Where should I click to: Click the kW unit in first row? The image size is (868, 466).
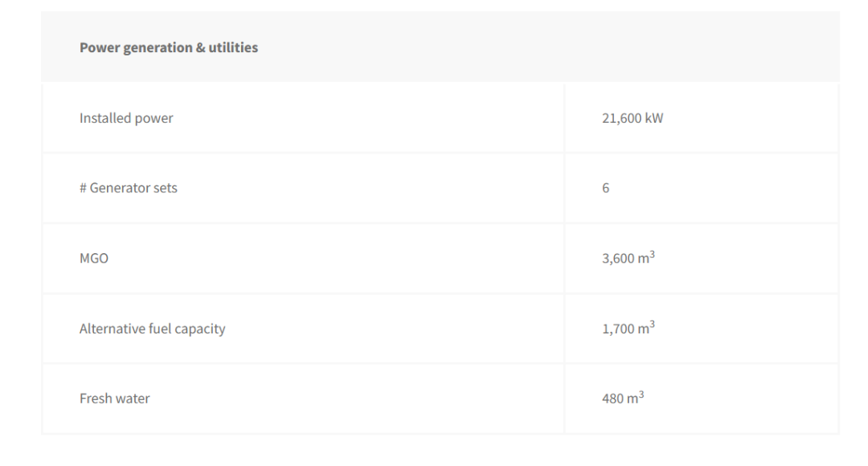tap(653, 118)
